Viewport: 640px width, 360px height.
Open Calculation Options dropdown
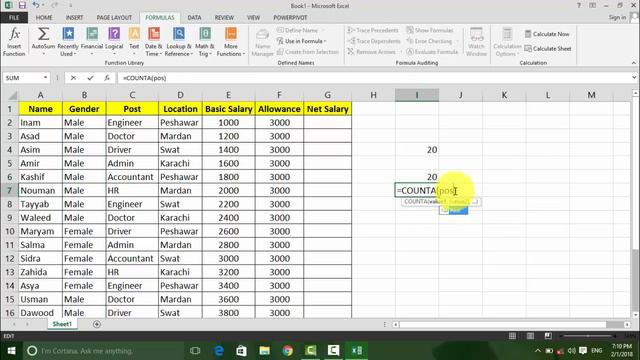coord(507,42)
